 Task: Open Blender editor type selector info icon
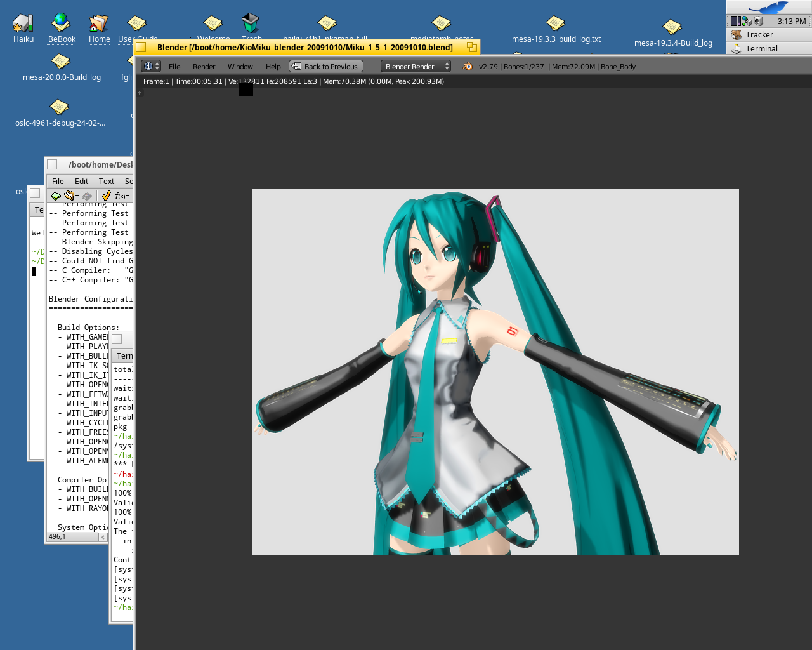(x=151, y=66)
